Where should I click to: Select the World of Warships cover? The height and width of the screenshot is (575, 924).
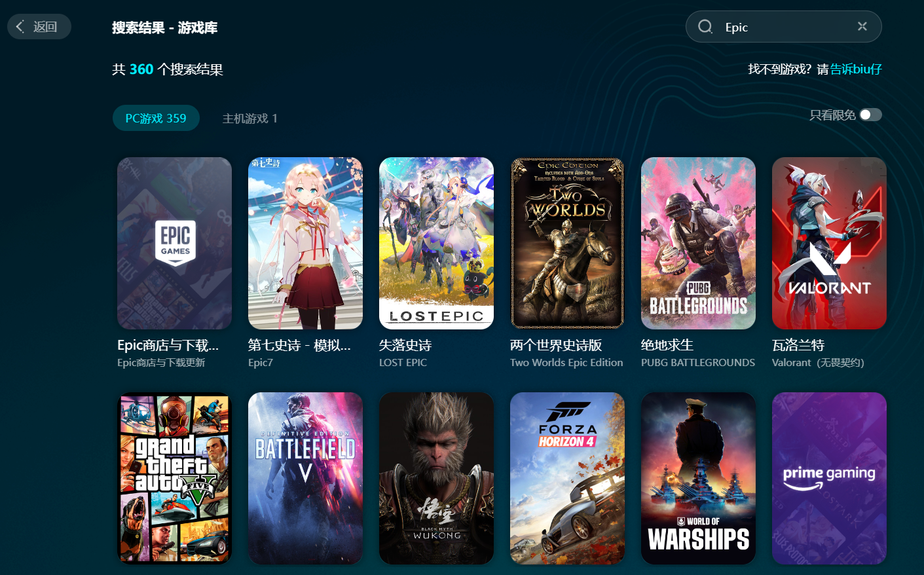pyautogui.click(x=698, y=478)
